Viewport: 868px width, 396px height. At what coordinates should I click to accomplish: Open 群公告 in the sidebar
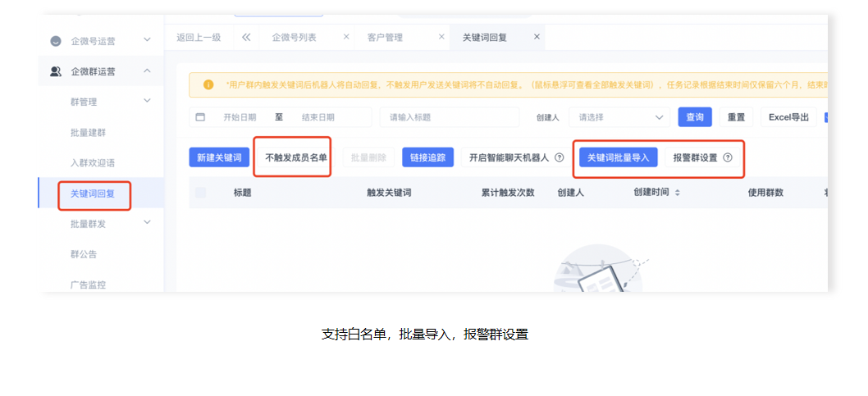pyautogui.click(x=84, y=254)
